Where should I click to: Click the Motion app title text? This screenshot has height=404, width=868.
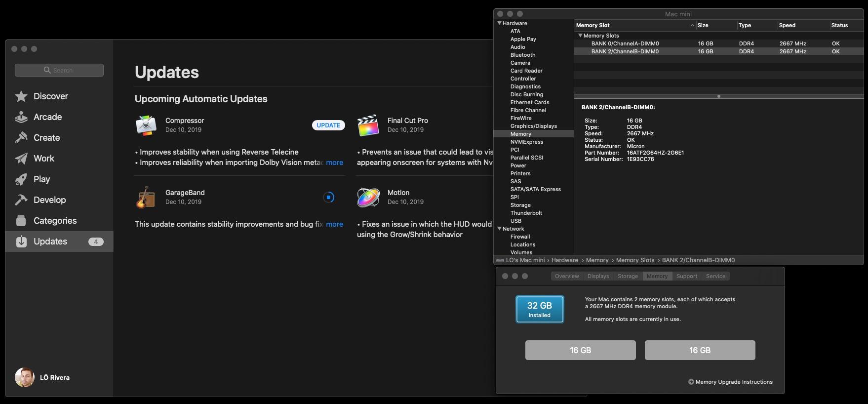pos(398,193)
